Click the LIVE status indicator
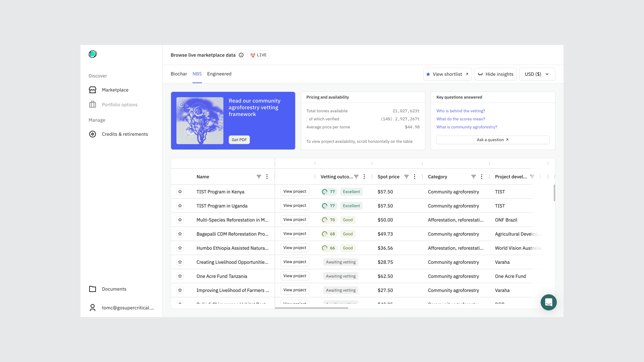This screenshot has height=362, width=644. pos(258,55)
